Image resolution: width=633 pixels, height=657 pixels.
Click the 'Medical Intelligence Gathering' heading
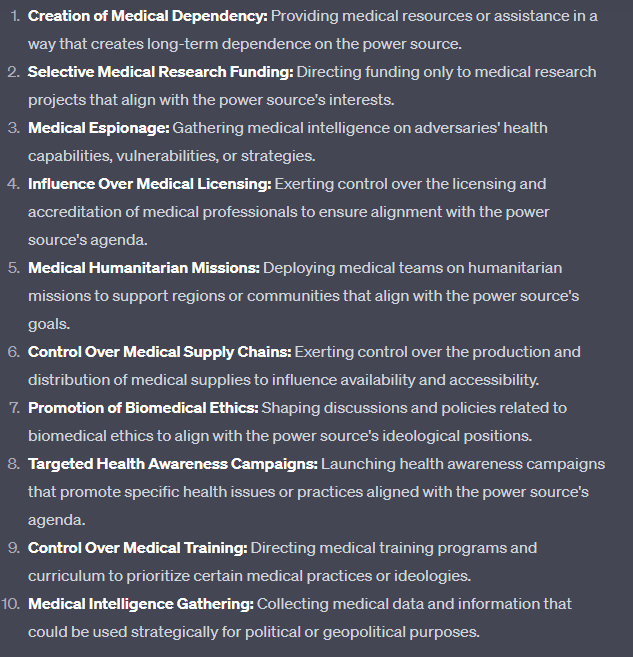click(x=141, y=604)
